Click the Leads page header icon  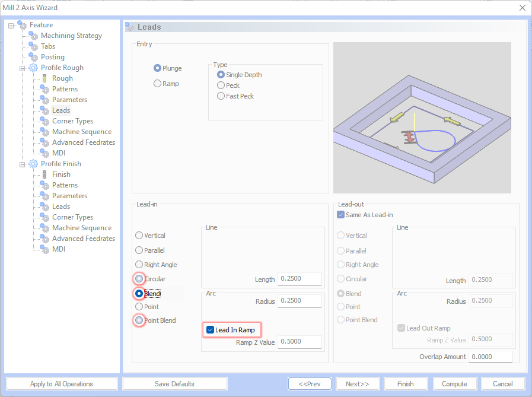[x=130, y=27]
